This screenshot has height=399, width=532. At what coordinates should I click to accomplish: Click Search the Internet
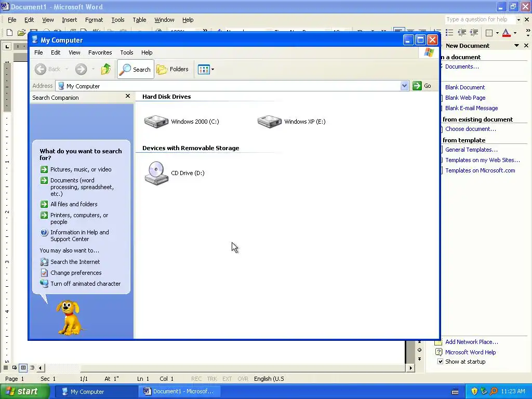75,262
